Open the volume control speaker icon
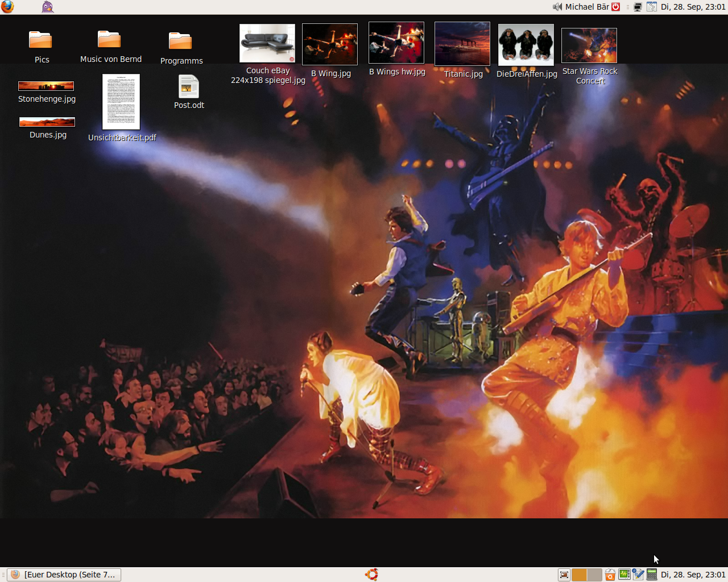The height and width of the screenshot is (582, 728). pyautogui.click(x=557, y=7)
